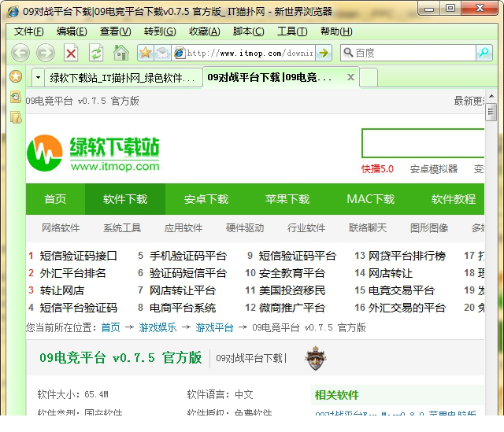504x432 pixels.
Task: Click the envelope icon beside the address bar
Action: click(162, 53)
